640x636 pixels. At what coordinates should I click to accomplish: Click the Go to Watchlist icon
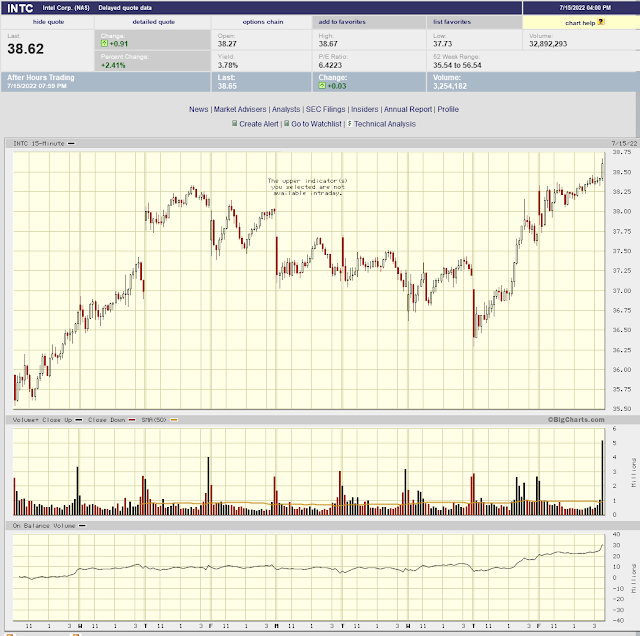click(287, 123)
